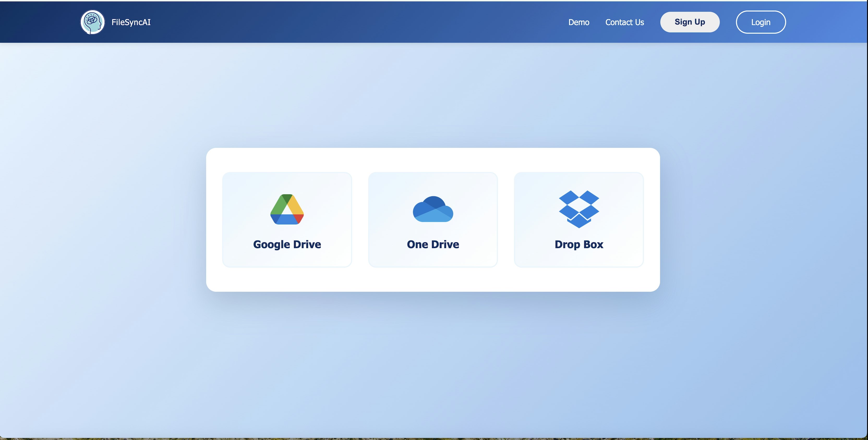Screen dimensions: 868x440
Task: Click the OneDrive blue cloud icon
Action: [x=433, y=209]
